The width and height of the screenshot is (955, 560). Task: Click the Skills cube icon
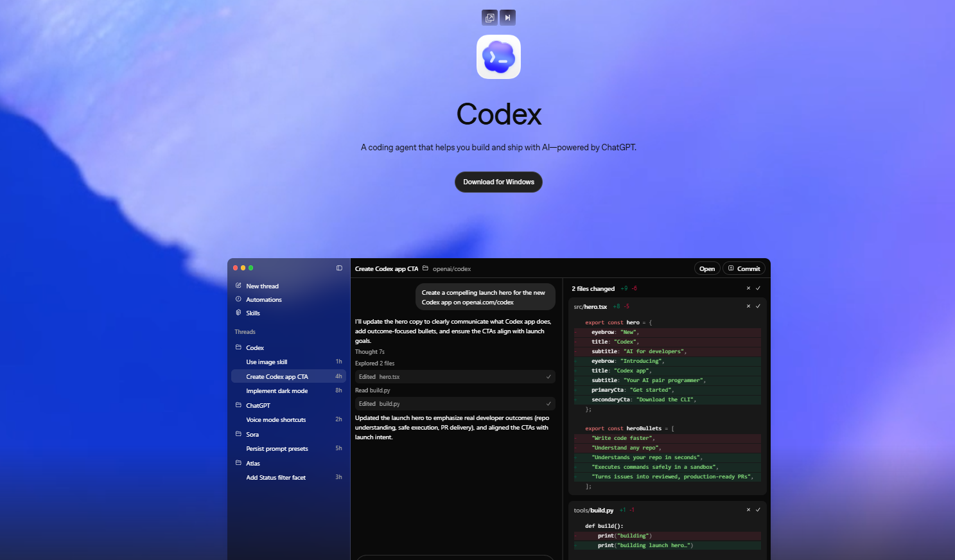[x=238, y=313]
